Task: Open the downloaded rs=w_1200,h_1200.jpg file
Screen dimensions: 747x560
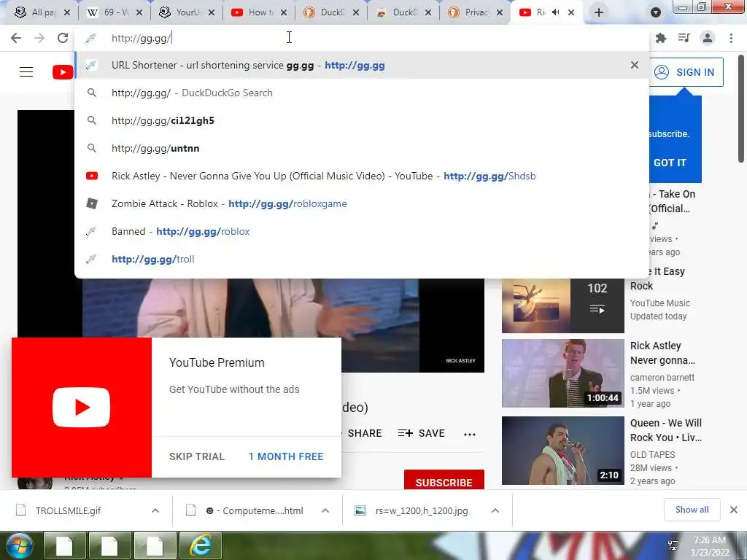Action: click(x=421, y=510)
